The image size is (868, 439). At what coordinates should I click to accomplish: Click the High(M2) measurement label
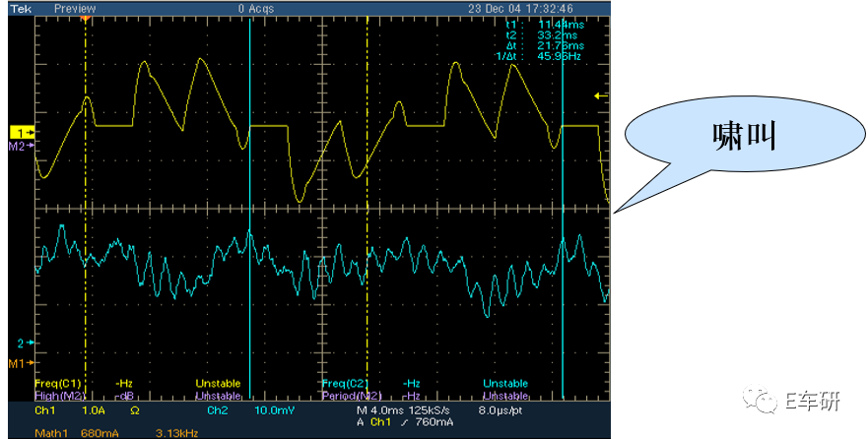coord(60,396)
